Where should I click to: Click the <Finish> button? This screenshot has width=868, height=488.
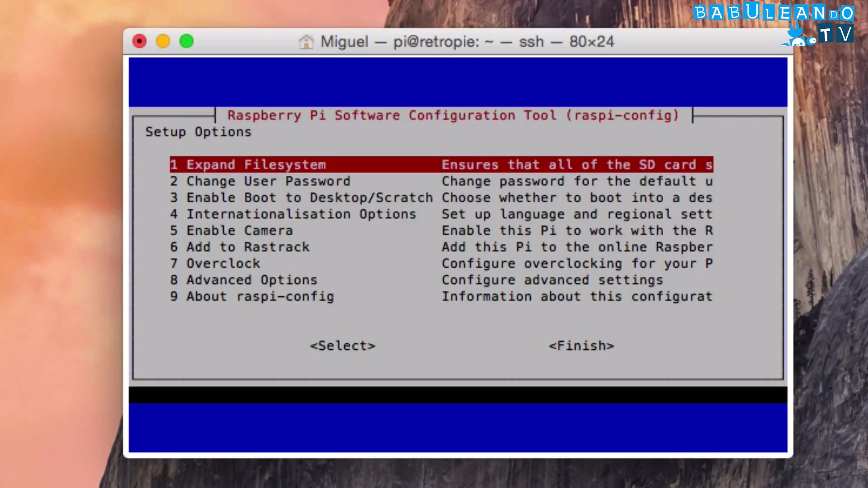click(x=581, y=346)
